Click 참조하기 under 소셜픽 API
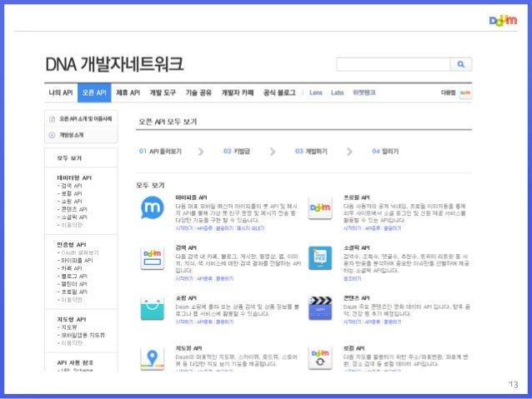532x399 pixels. coord(352,279)
